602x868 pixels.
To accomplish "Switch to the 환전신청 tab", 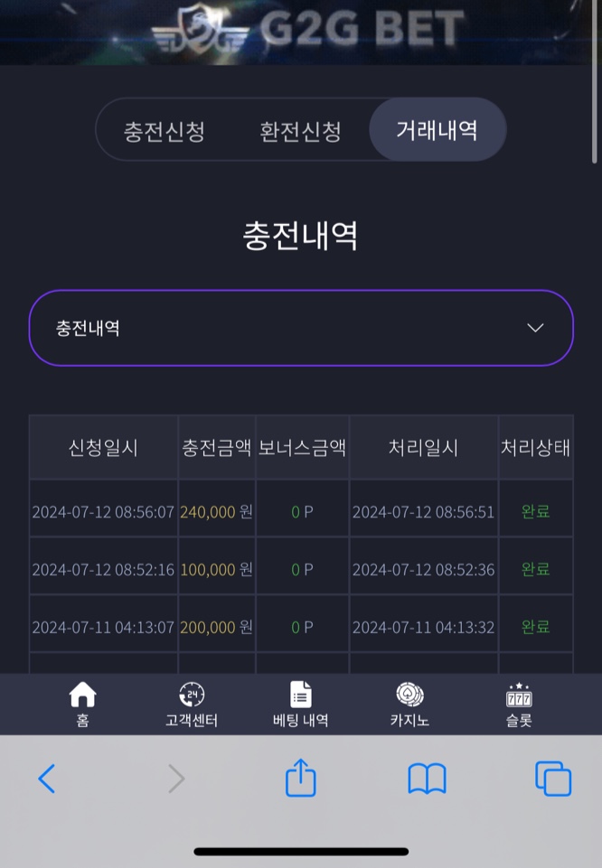I will 301,131.
